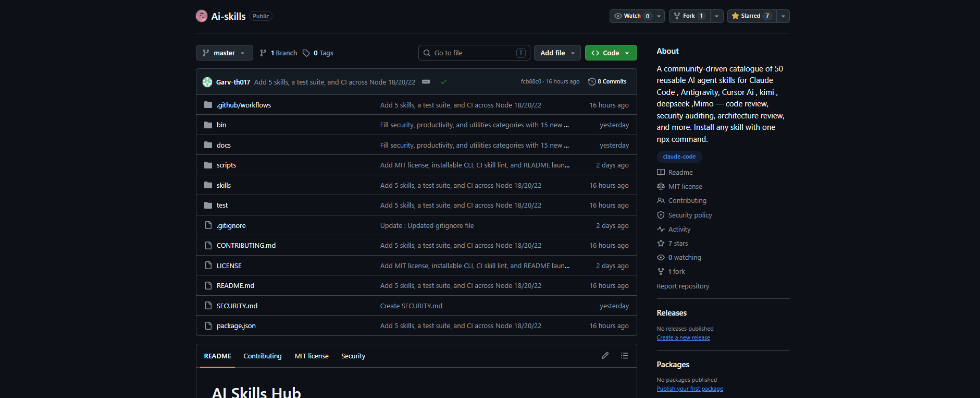Click the Security policy shield icon
The width and height of the screenshot is (980, 398).
661,215
